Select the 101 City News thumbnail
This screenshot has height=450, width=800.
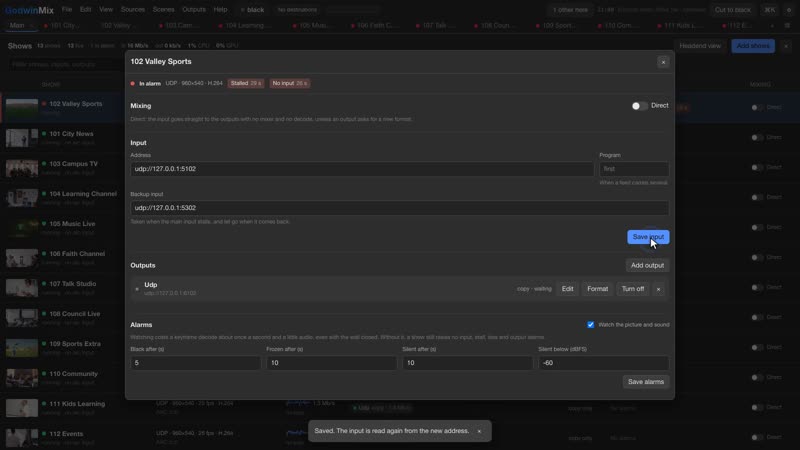[21, 138]
